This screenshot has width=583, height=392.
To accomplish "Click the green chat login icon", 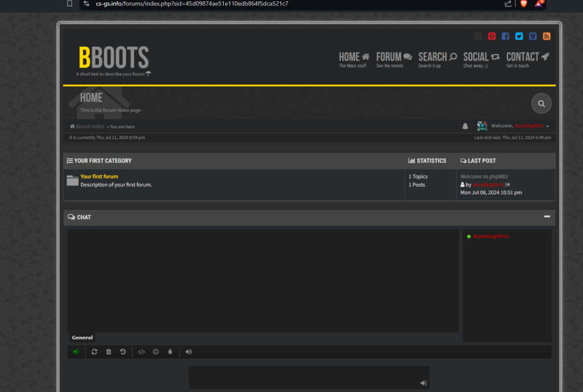I will click(x=76, y=352).
